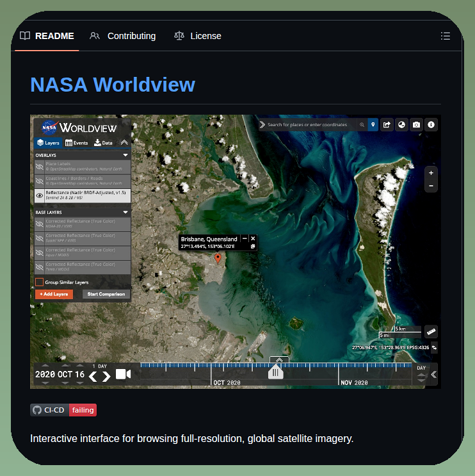Viewport: 475px width, 476px height.
Task: Select the Layers tab in Worldview
Action: [48, 143]
